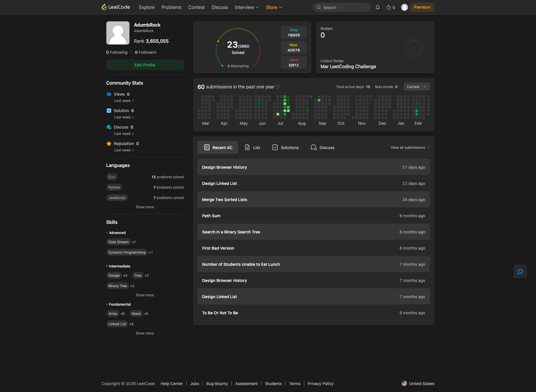Screen dimensions: 536x392
Task: Open the 0 Followers link
Action: pos(146,52)
